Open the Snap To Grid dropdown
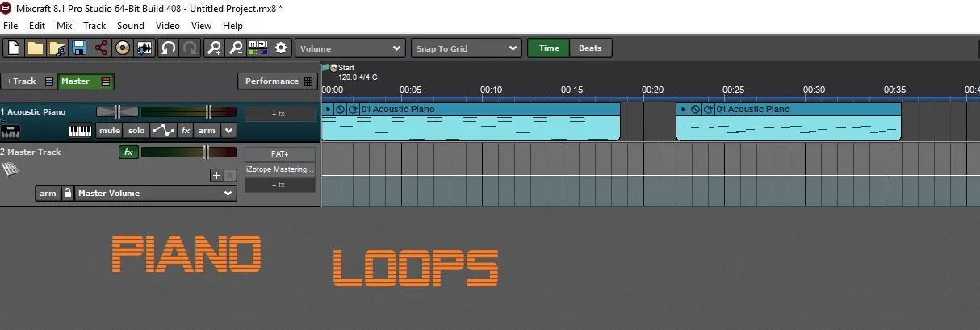Viewport: 980px width, 330px height. click(467, 48)
